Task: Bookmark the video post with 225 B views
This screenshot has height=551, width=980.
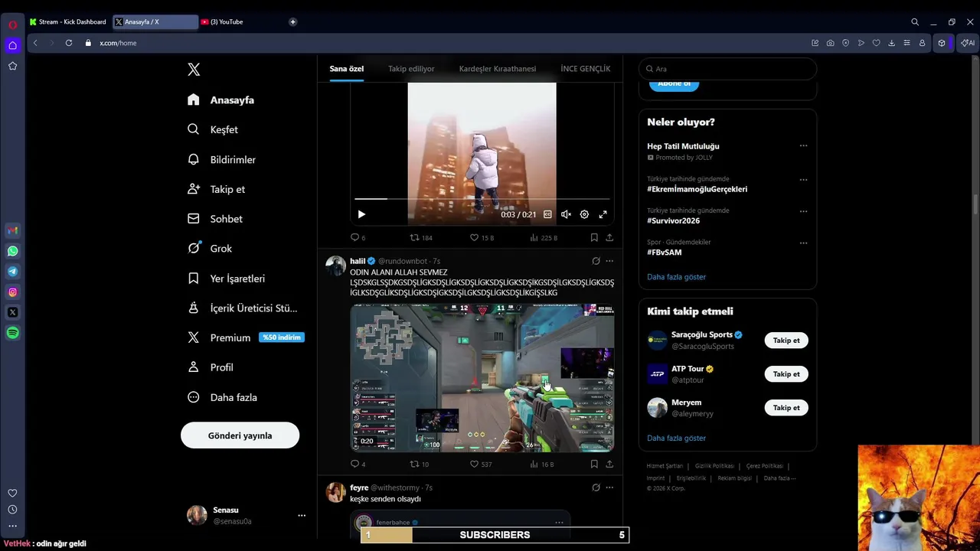Action: click(x=594, y=237)
